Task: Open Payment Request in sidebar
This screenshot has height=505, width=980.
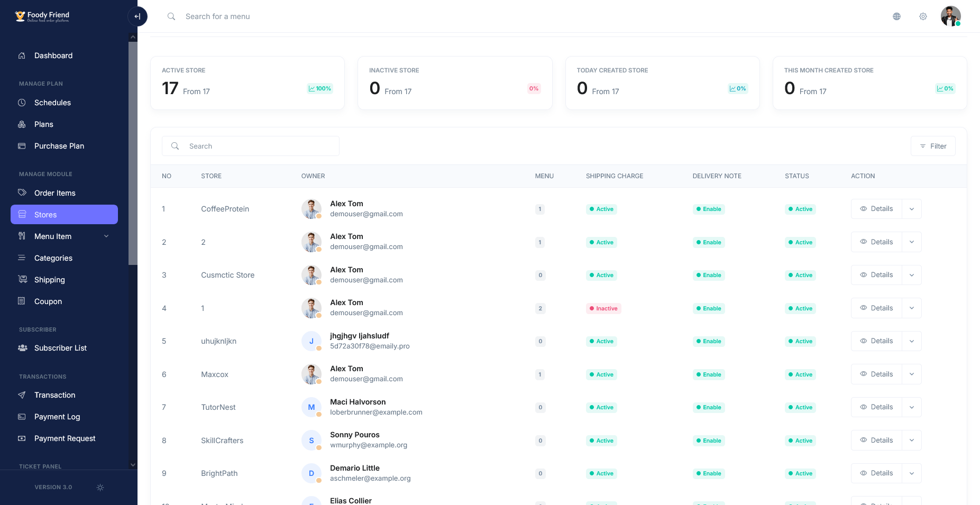Action: coord(64,438)
